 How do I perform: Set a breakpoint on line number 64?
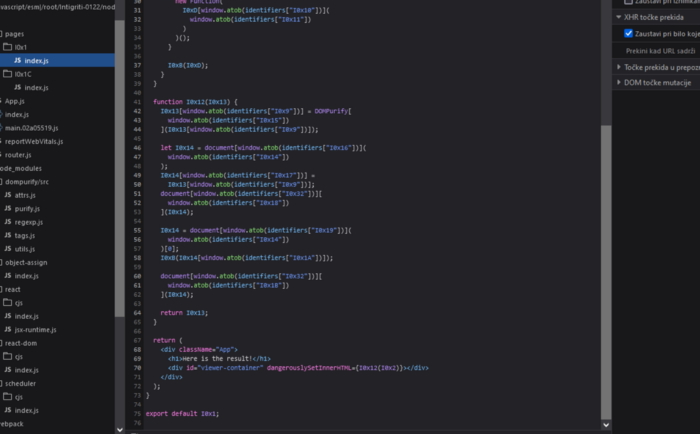coord(137,312)
